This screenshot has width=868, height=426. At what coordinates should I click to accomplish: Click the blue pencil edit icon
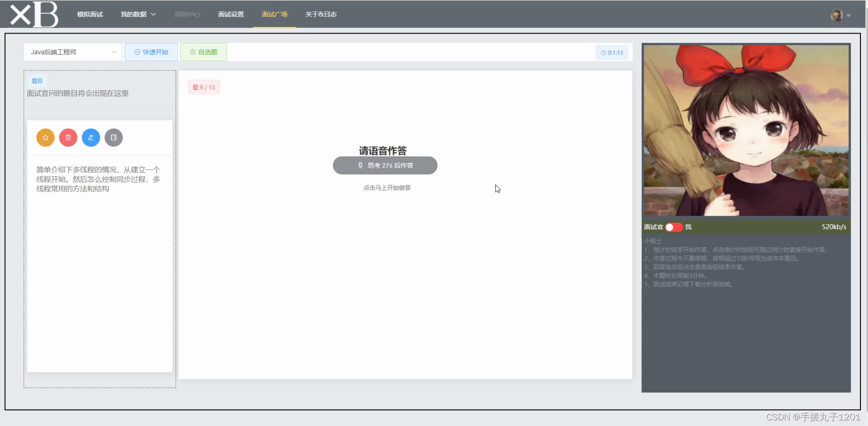coord(91,138)
